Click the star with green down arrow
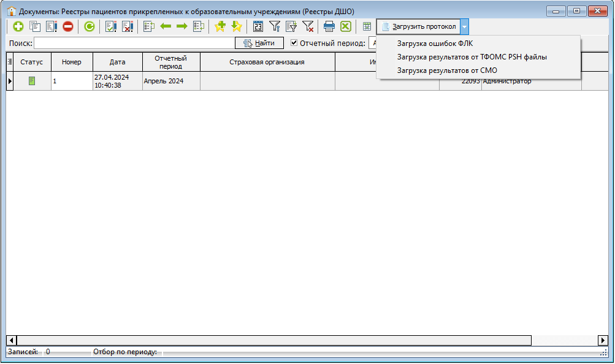This screenshot has width=615, height=364. [237, 26]
